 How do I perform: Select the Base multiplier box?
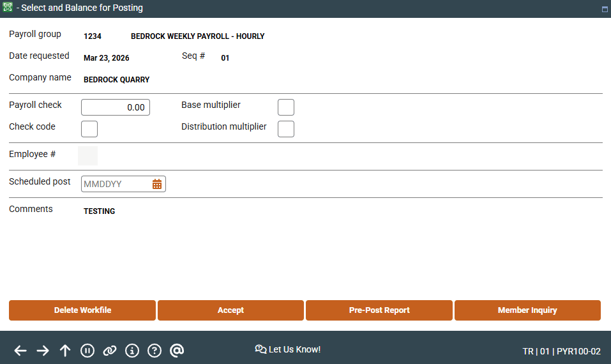click(x=286, y=107)
